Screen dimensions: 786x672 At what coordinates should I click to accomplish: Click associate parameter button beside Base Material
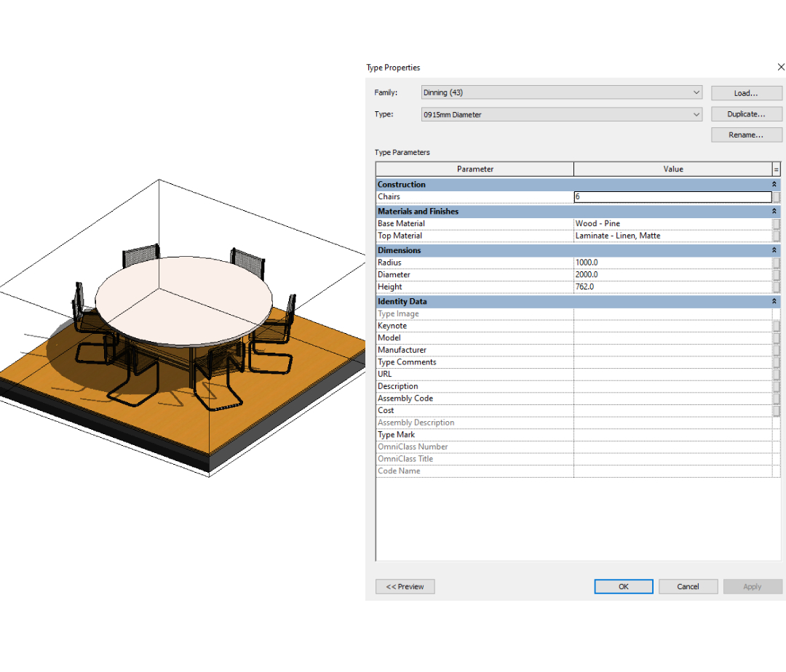tap(777, 224)
